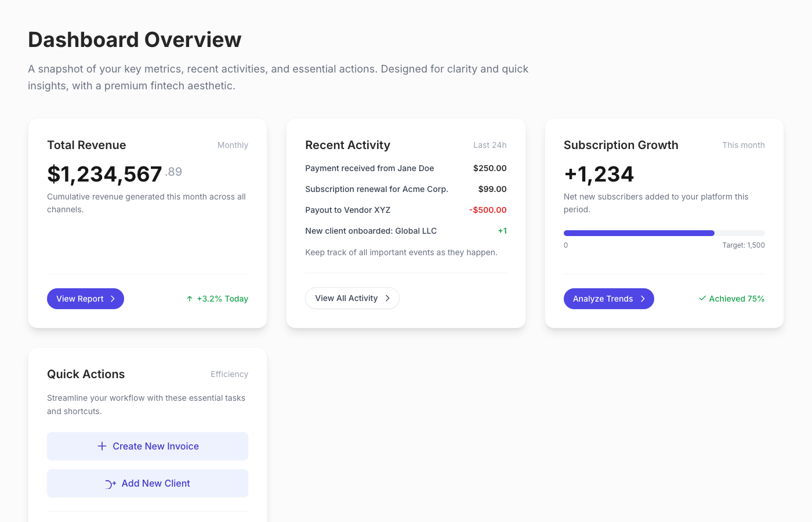Click the plus icon on Create New Invoice
Viewport: 812px width, 522px height.
(101, 446)
